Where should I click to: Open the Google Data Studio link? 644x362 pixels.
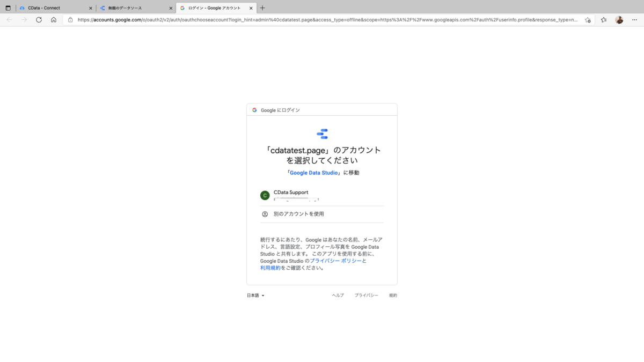click(x=314, y=173)
